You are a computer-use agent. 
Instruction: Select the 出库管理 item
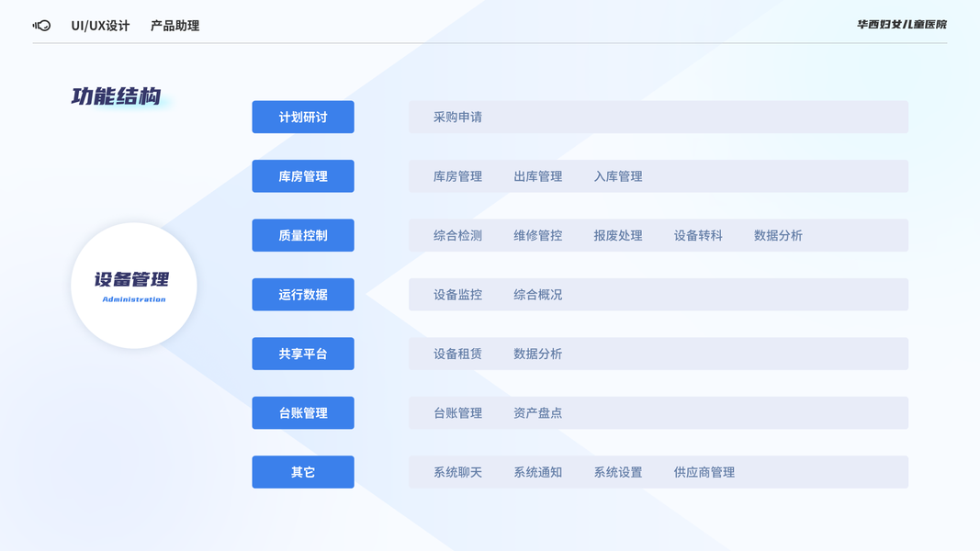coord(537,176)
